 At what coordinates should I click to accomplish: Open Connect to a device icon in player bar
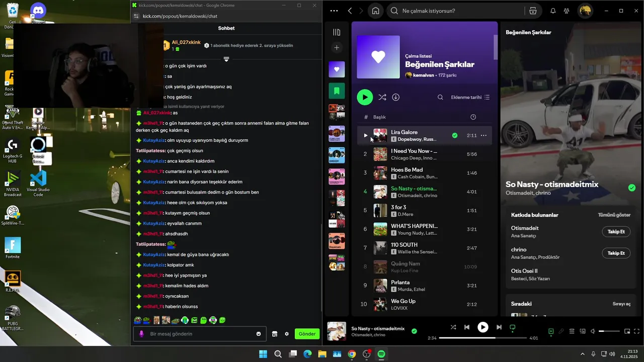583,331
